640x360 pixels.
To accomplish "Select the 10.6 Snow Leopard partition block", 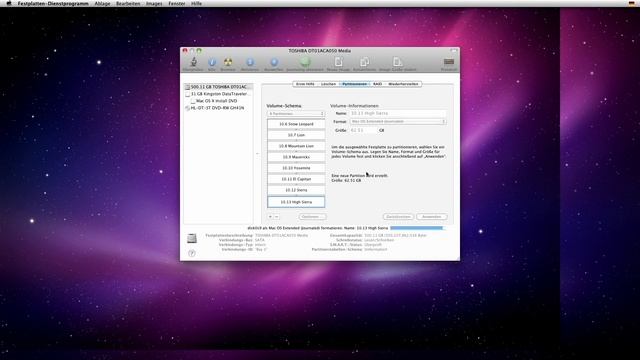I will tap(296, 124).
